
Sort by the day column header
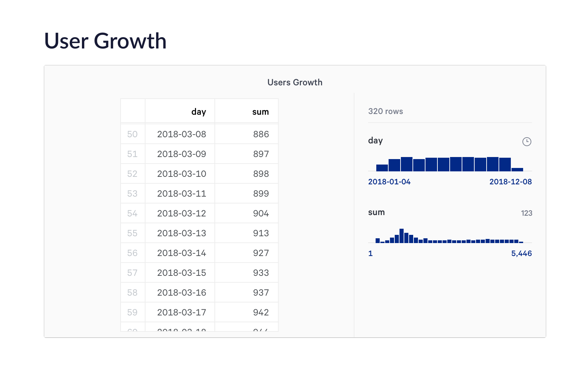(x=198, y=112)
